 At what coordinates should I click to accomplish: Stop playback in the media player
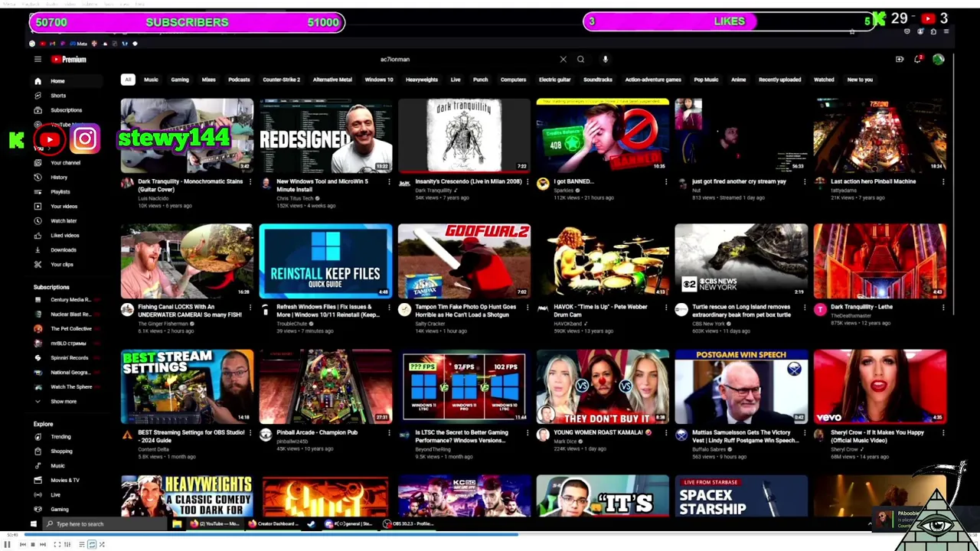pos(32,545)
